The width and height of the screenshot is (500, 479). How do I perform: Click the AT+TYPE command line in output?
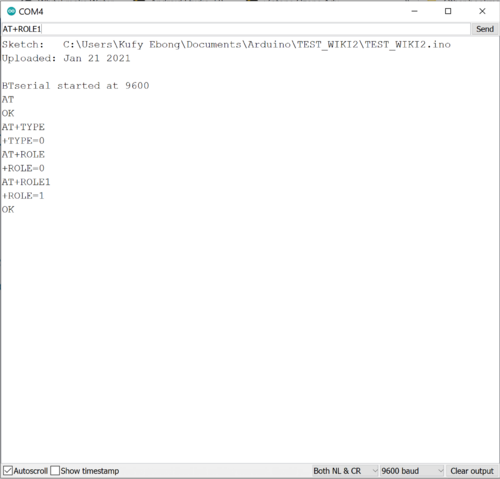[x=23, y=127]
